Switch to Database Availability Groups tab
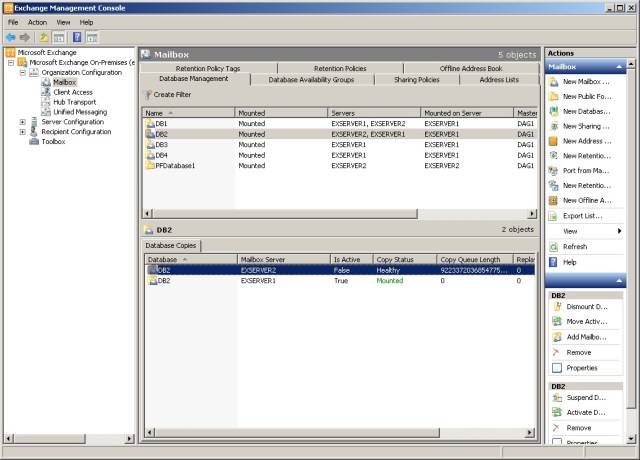Image resolution: width=640 pixels, height=460 pixels. click(310, 79)
